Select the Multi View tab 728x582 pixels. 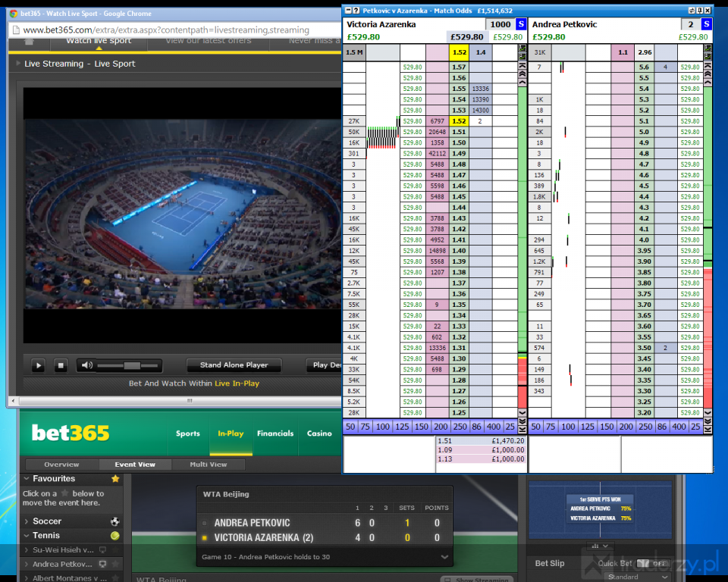209,465
